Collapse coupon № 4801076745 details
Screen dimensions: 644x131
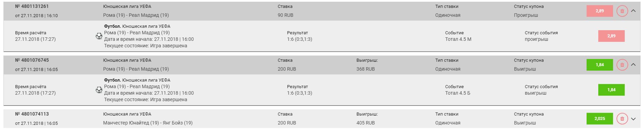pyautogui.click(x=633, y=64)
